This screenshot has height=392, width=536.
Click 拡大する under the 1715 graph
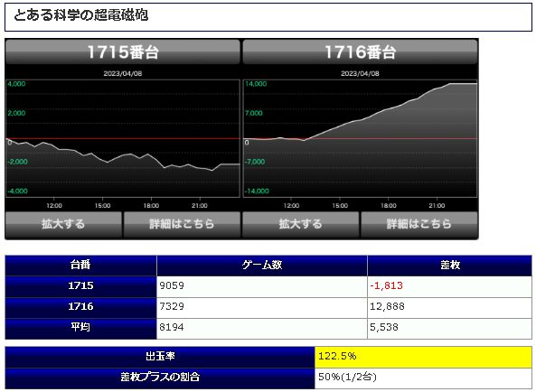(63, 224)
